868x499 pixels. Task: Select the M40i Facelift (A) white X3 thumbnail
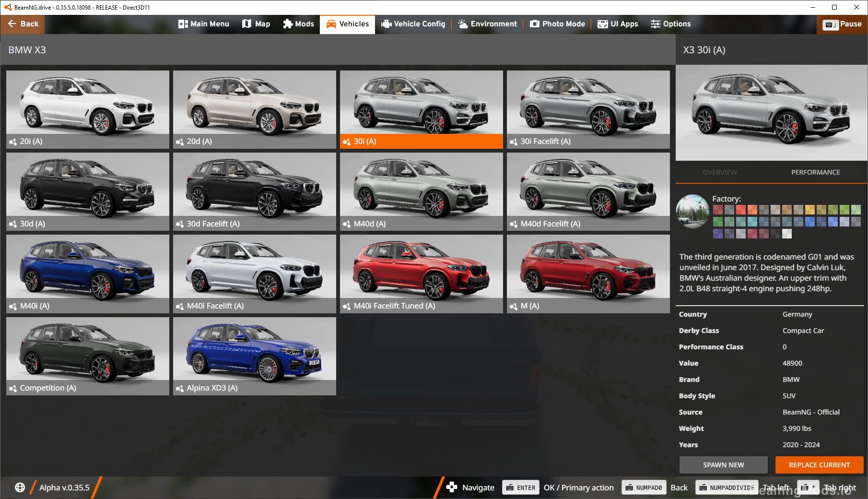pyautogui.click(x=255, y=273)
